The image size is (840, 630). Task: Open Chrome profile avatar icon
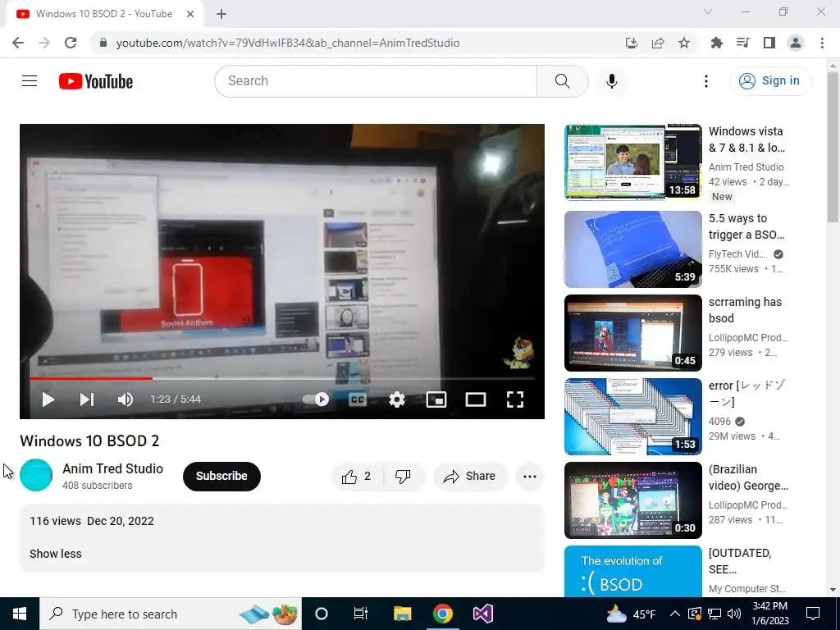coord(796,43)
